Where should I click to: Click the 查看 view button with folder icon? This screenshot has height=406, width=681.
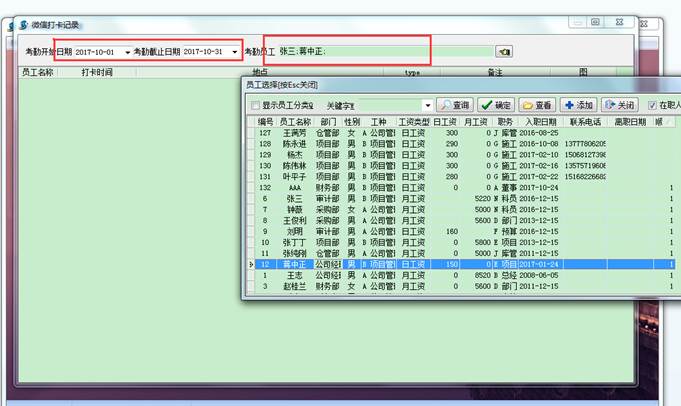(537, 105)
